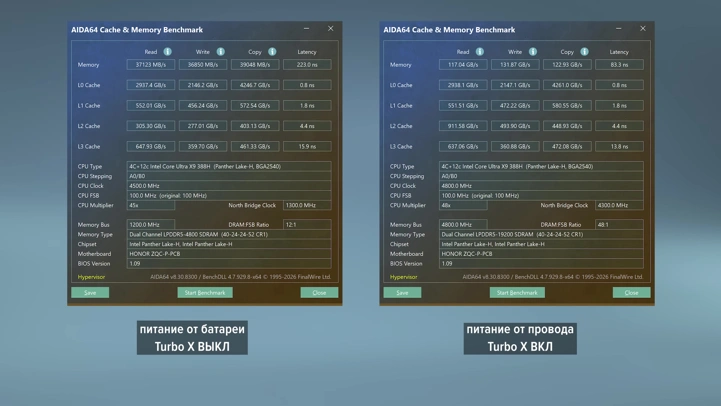Select Memory Latency value 223.0 ns

point(307,65)
